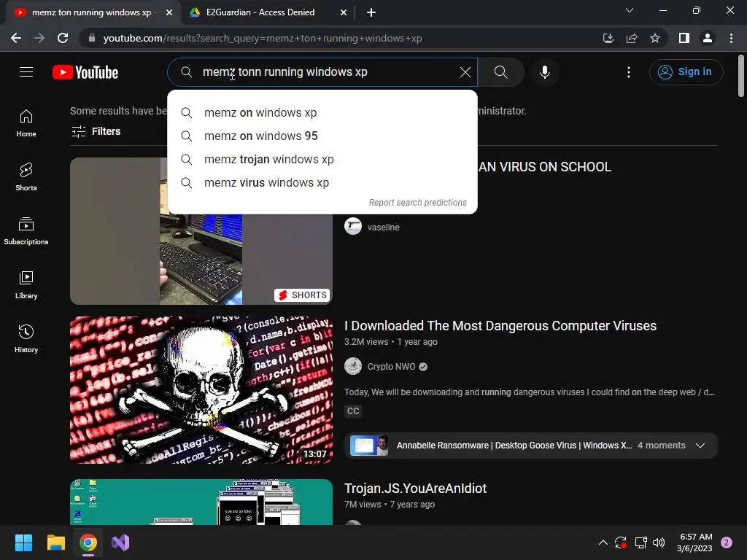Screen dimensions: 747x560
Task: Open the SHORTS keyboard video thumbnail
Action: [201, 231]
